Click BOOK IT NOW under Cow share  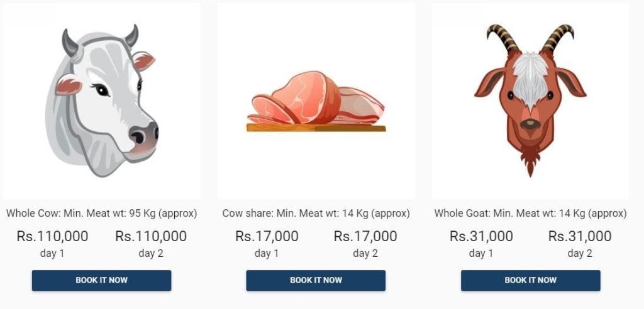pos(316,280)
